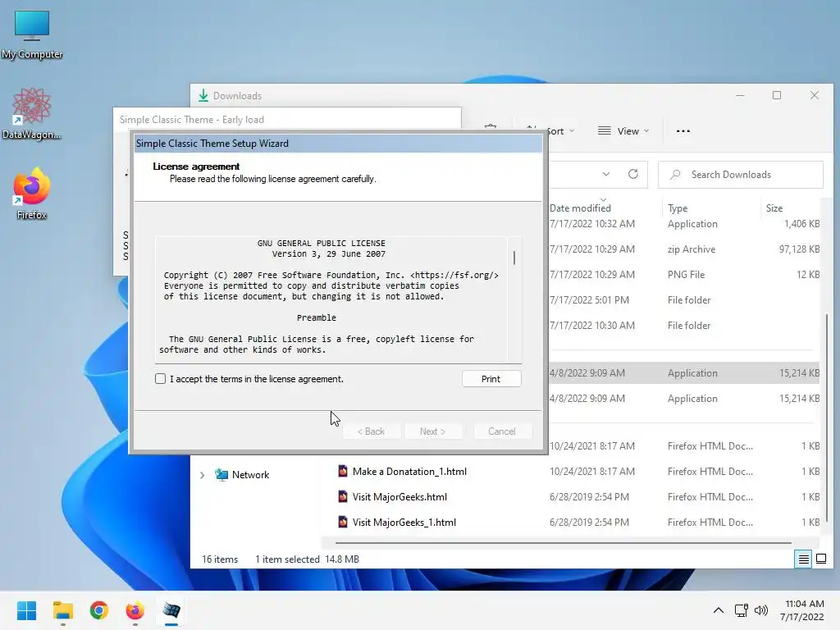
Task: Switch Explorer to details view layout
Action: pyautogui.click(x=804, y=559)
